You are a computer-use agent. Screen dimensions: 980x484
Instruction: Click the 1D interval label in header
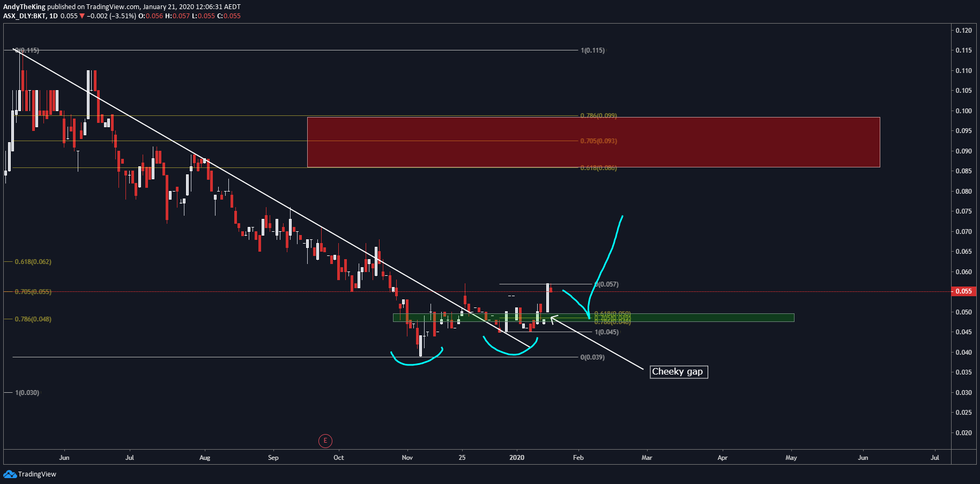coord(53,16)
